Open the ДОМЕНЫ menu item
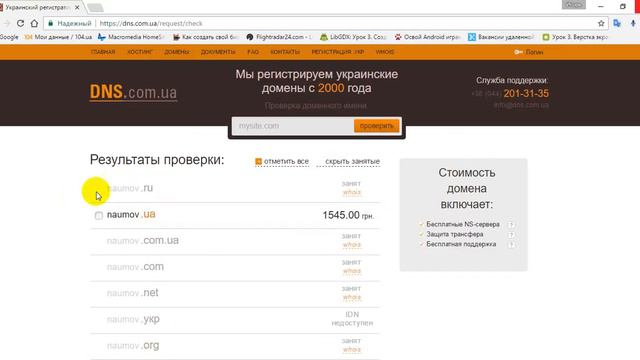This screenshot has height=360, width=640. click(177, 52)
